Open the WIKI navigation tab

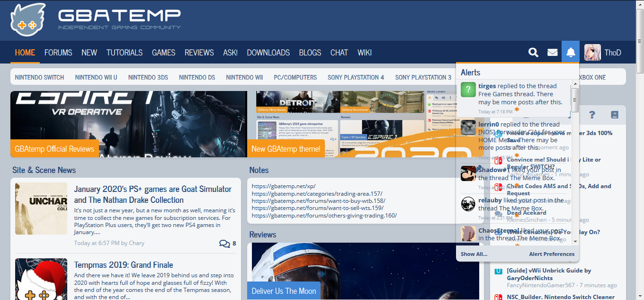coord(365,53)
